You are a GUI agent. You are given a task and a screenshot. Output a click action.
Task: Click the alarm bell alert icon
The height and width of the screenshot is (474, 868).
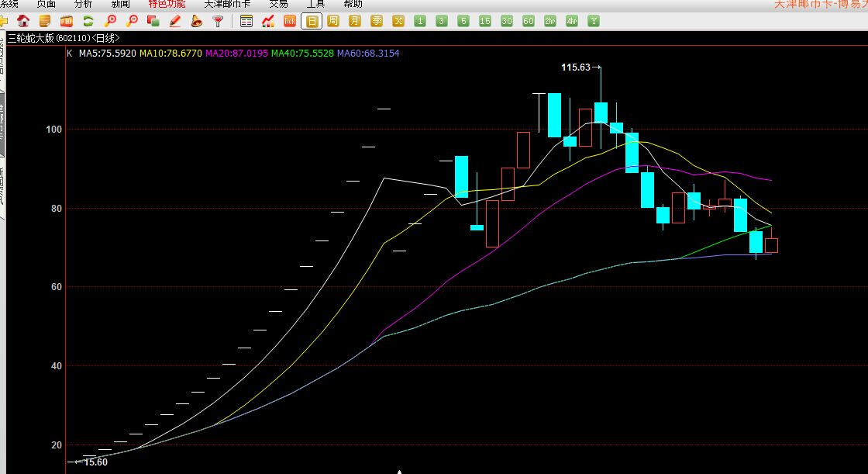click(197, 21)
